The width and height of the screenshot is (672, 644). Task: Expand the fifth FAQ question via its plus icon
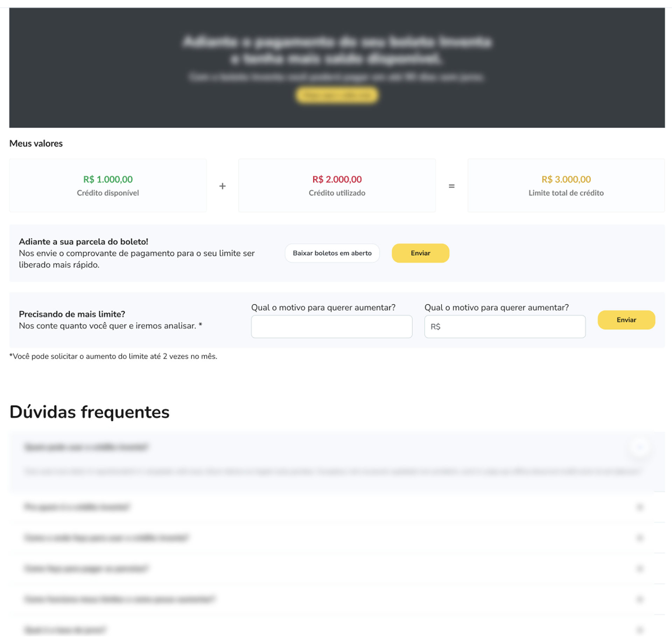pos(639,599)
